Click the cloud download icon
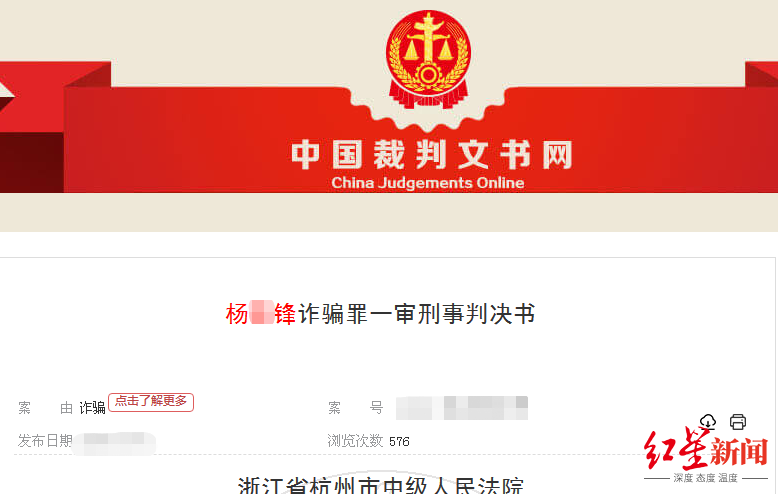Viewport: 778px width, 494px height. click(708, 422)
